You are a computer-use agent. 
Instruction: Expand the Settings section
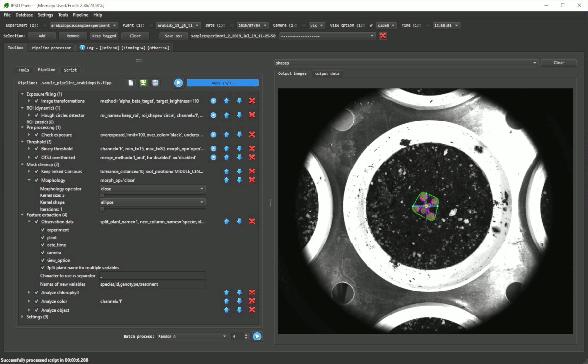tap(22, 317)
